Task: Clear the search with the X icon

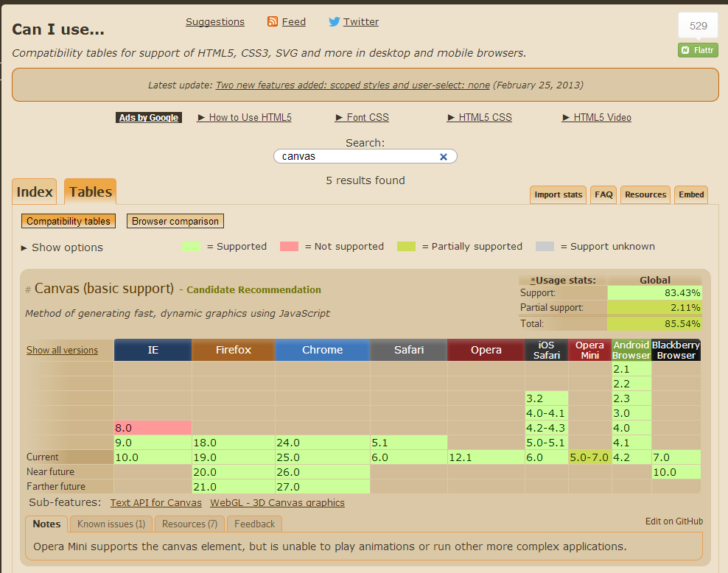Action: click(444, 157)
